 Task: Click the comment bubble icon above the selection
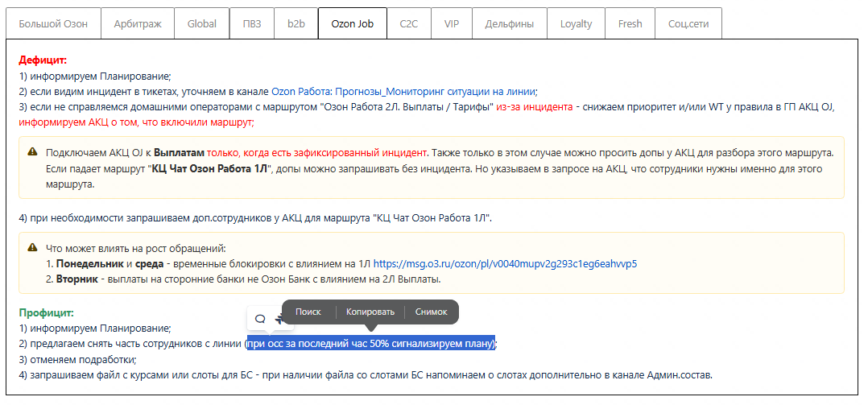pyautogui.click(x=259, y=319)
